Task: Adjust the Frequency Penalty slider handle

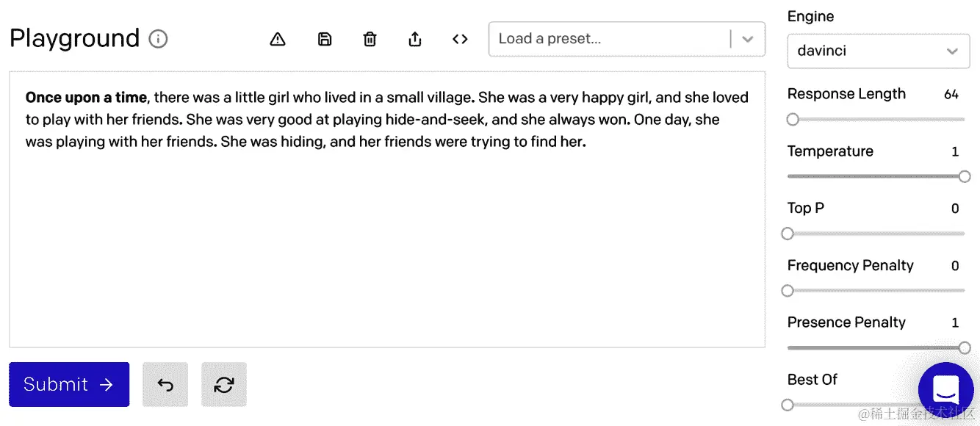Action: (788, 291)
